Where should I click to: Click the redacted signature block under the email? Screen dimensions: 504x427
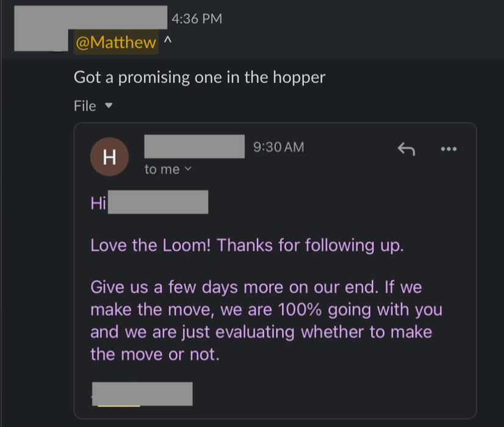pyautogui.click(x=143, y=393)
